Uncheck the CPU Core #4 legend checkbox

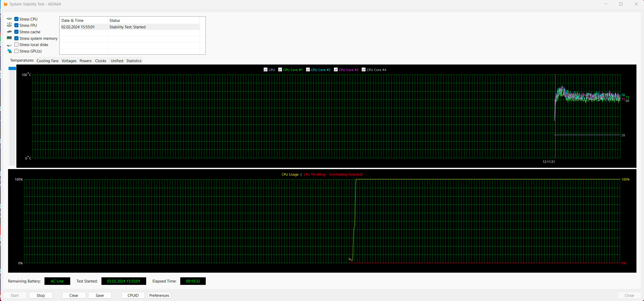364,70
